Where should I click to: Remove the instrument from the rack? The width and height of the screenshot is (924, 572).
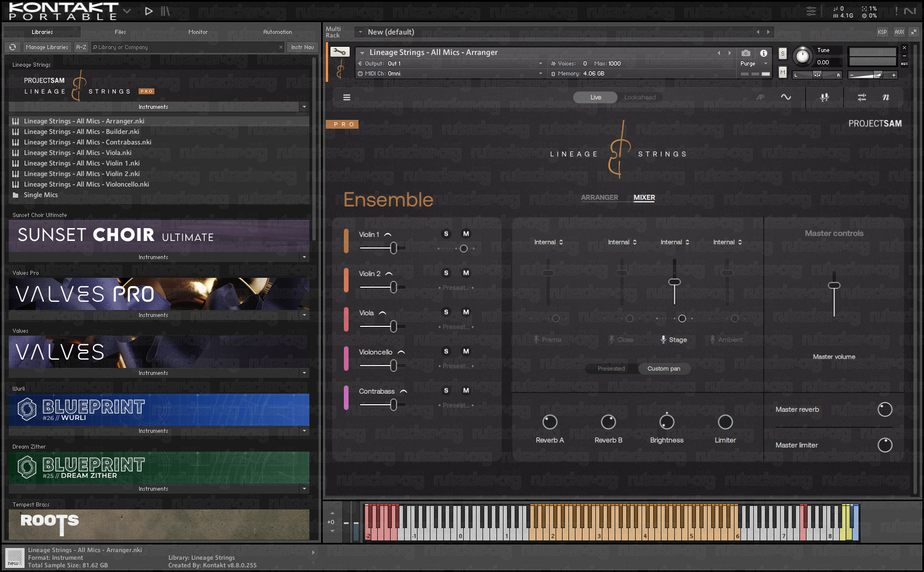[904, 48]
